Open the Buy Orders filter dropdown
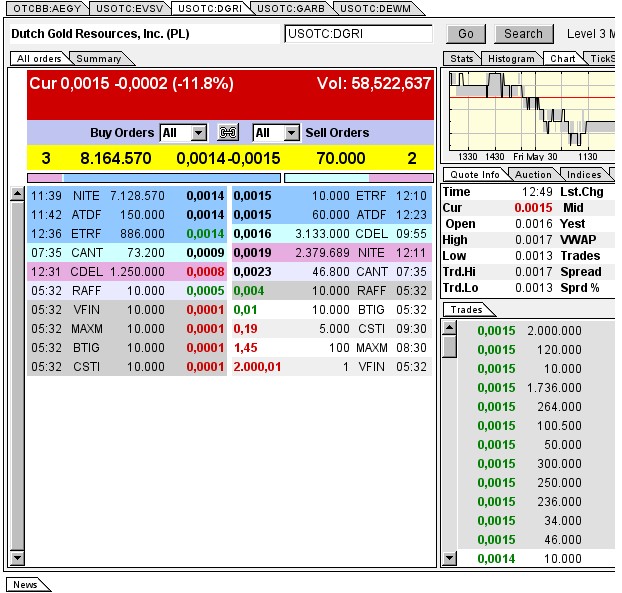Image resolution: width=622 pixels, height=593 pixels. tap(198, 133)
